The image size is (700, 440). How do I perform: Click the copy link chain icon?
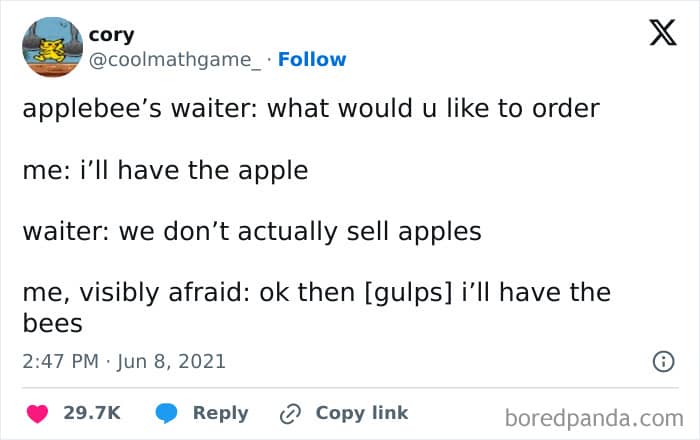click(291, 413)
